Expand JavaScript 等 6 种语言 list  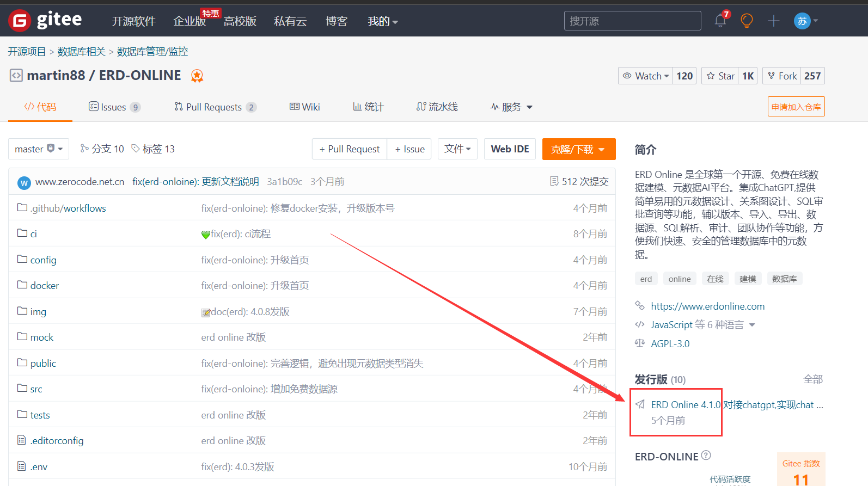click(702, 324)
